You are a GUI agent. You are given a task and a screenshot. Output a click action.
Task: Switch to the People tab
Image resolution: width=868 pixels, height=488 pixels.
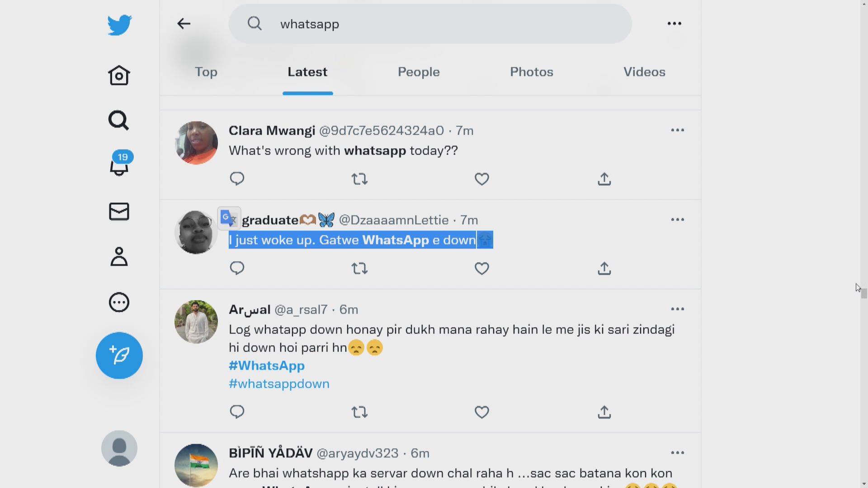click(419, 71)
